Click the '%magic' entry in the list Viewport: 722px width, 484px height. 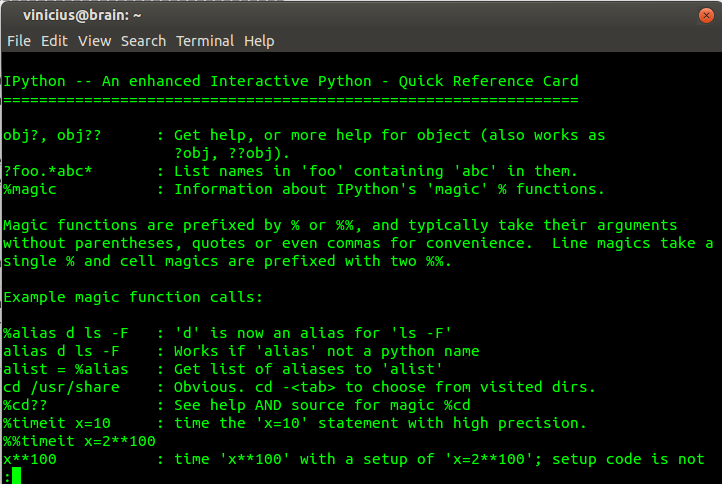[x=30, y=189]
